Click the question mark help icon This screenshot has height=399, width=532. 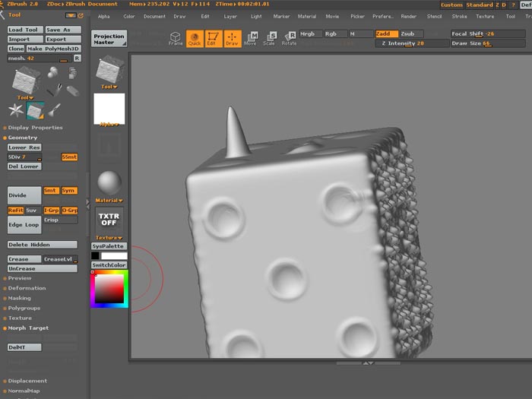point(513,5)
